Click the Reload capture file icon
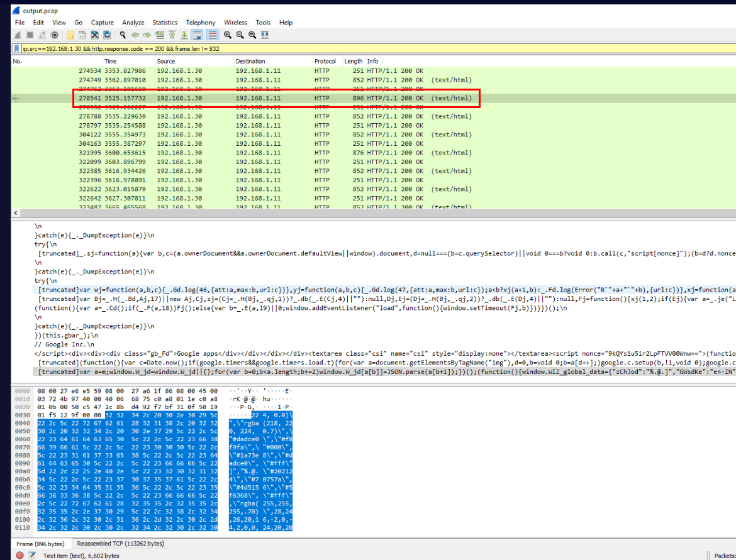The height and width of the screenshot is (560, 736). (107, 35)
